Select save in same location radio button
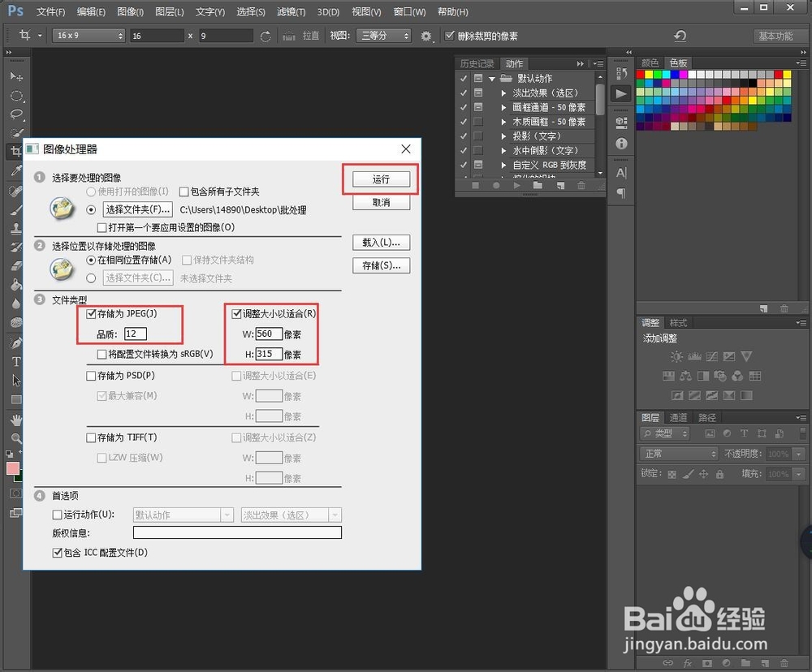Viewport: 812px width, 672px height. pyautogui.click(x=91, y=260)
